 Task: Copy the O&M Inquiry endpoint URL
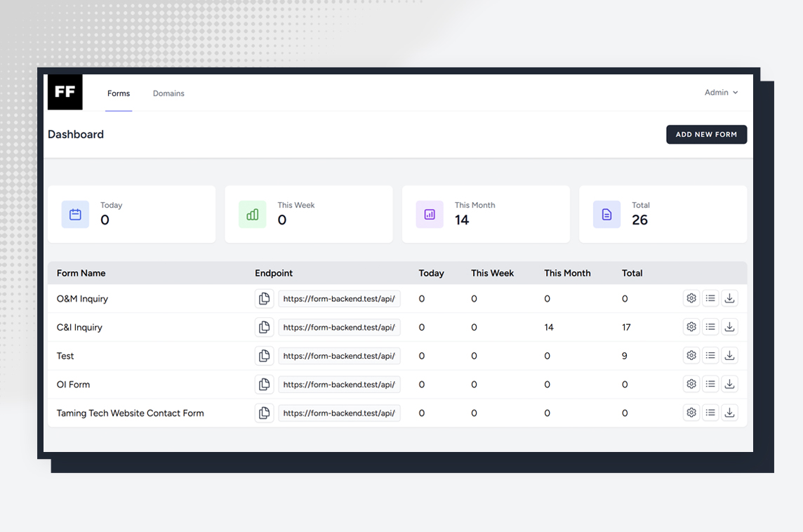[x=264, y=299]
